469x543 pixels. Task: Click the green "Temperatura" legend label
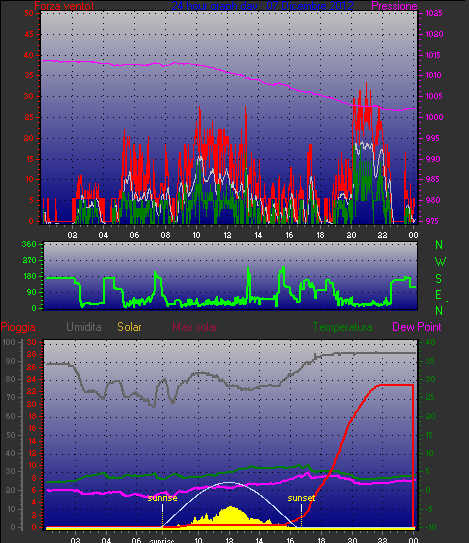(x=343, y=327)
